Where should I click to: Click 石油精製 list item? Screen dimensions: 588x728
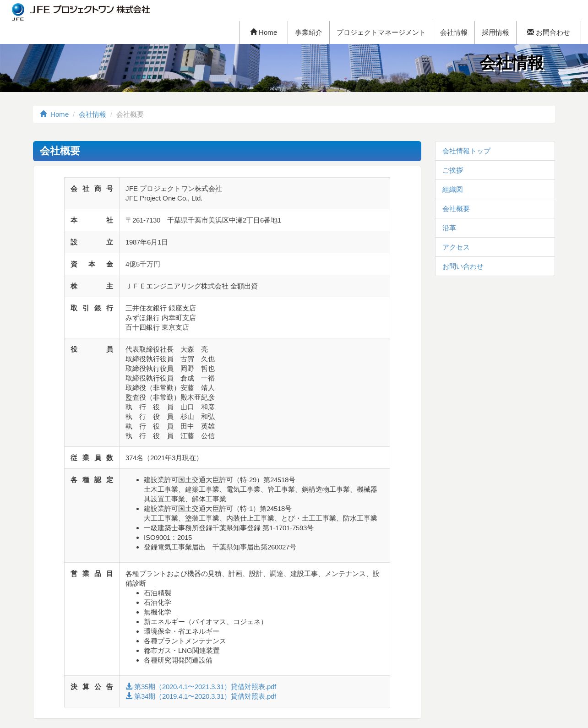tap(158, 593)
